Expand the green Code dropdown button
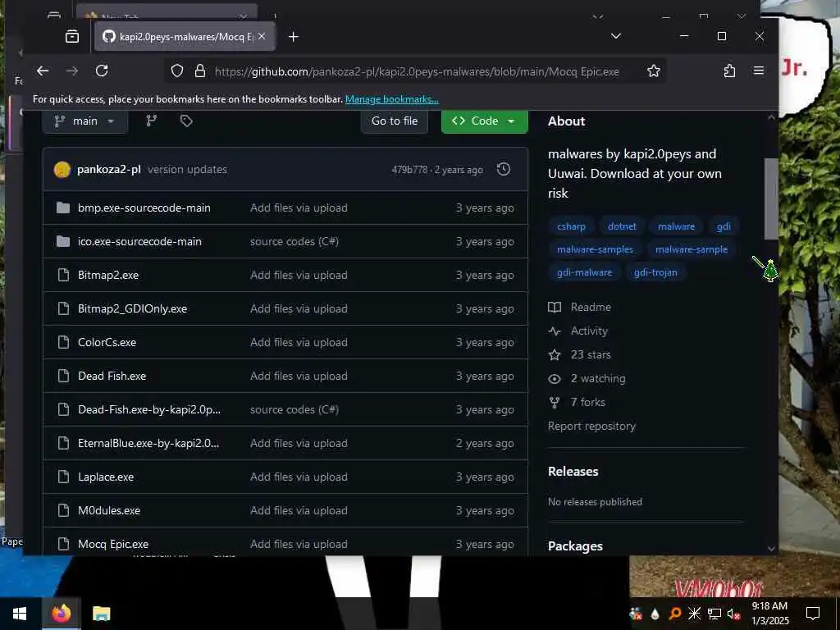840x630 pixels. point(484,121)
